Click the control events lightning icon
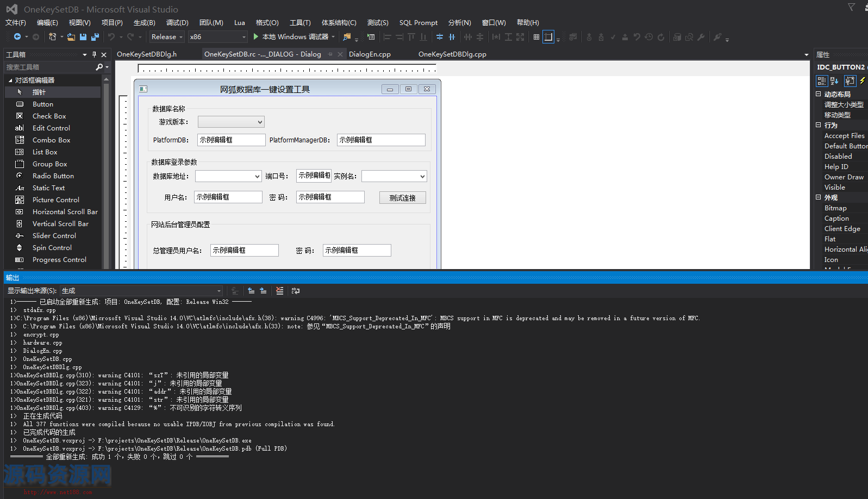The width and height of the screenshot is (868, 499). [863, 80]
